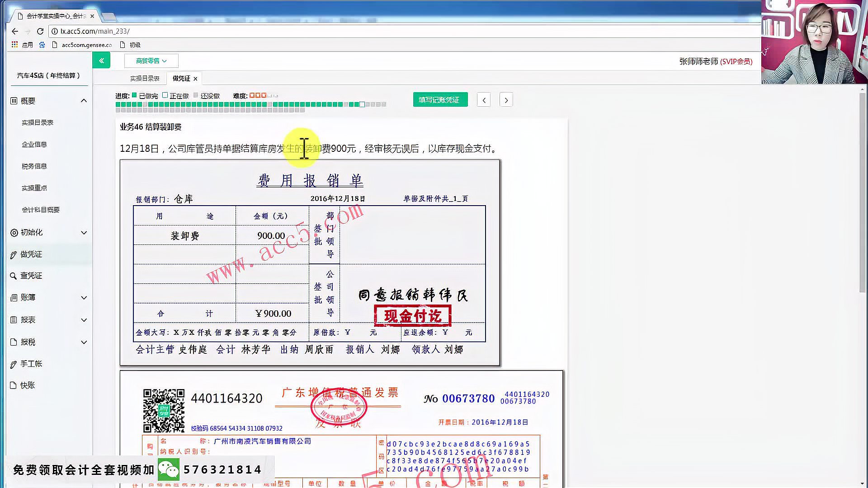Select the 做凭证 pencil icon in sidebar
The height and width of the screenshot is (488, 868).
pos(14,254)
